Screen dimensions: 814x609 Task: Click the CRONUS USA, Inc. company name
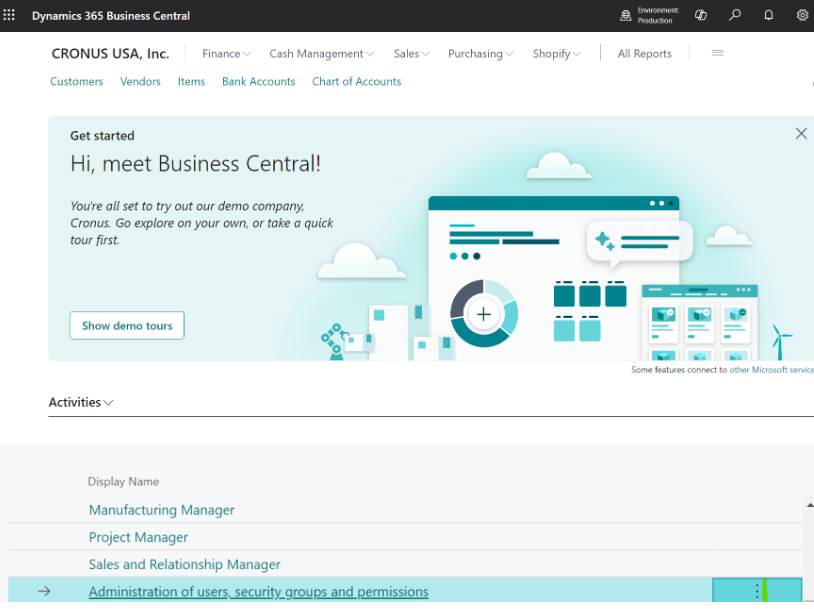(x=110, y=53)
